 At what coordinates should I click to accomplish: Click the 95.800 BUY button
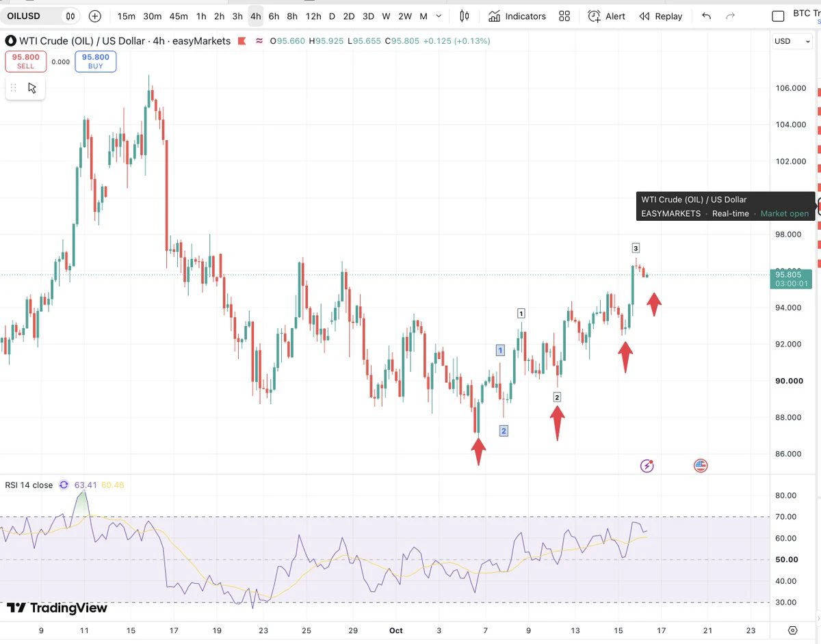95,61
